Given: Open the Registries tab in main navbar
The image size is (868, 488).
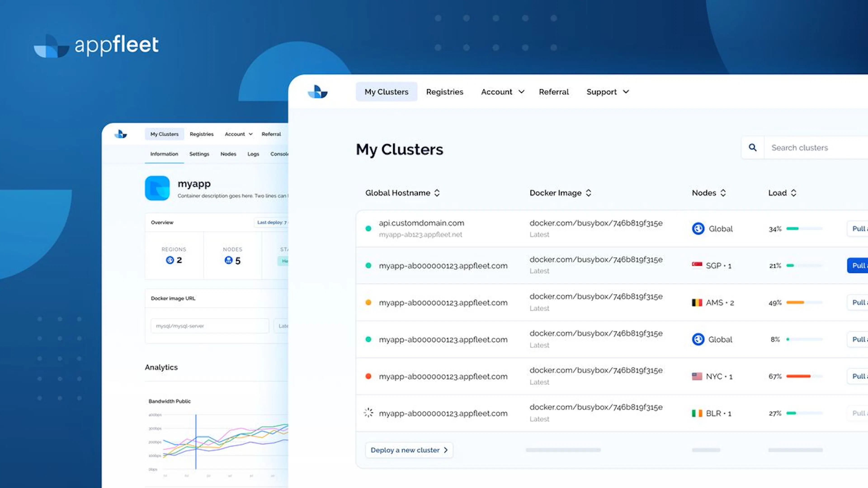Looking at the screenshot, I should point(444,91).
